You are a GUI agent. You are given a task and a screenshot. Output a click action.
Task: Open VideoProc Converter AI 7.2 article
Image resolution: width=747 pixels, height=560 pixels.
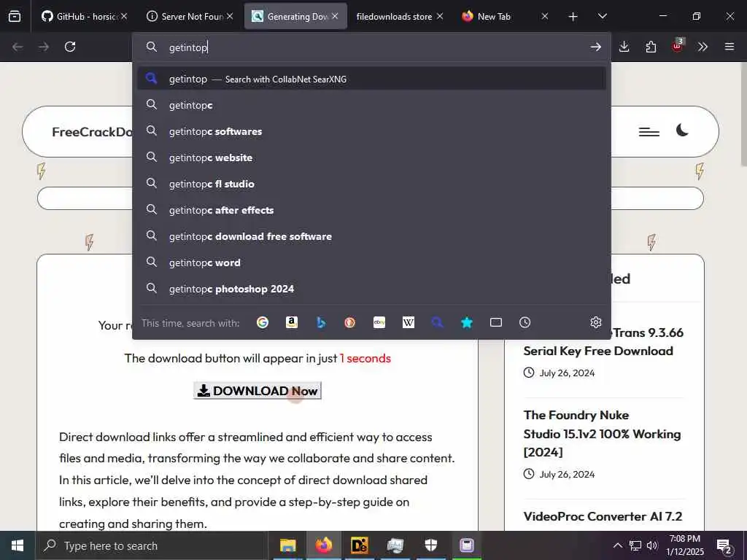(x=603, y=516)
